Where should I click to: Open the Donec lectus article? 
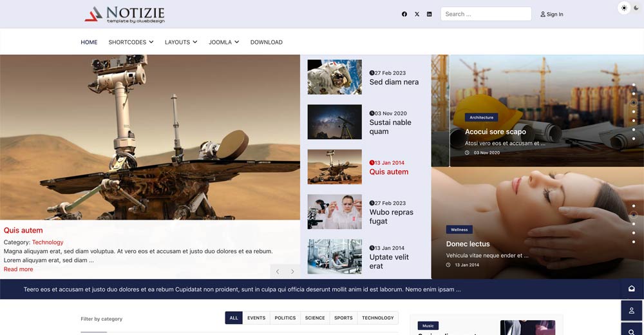pyautogui.click(x=468, y=244)
